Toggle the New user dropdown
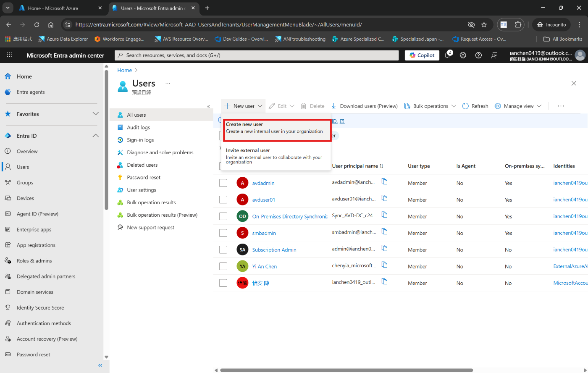588x373 pixels. click(x=243, y=106)
